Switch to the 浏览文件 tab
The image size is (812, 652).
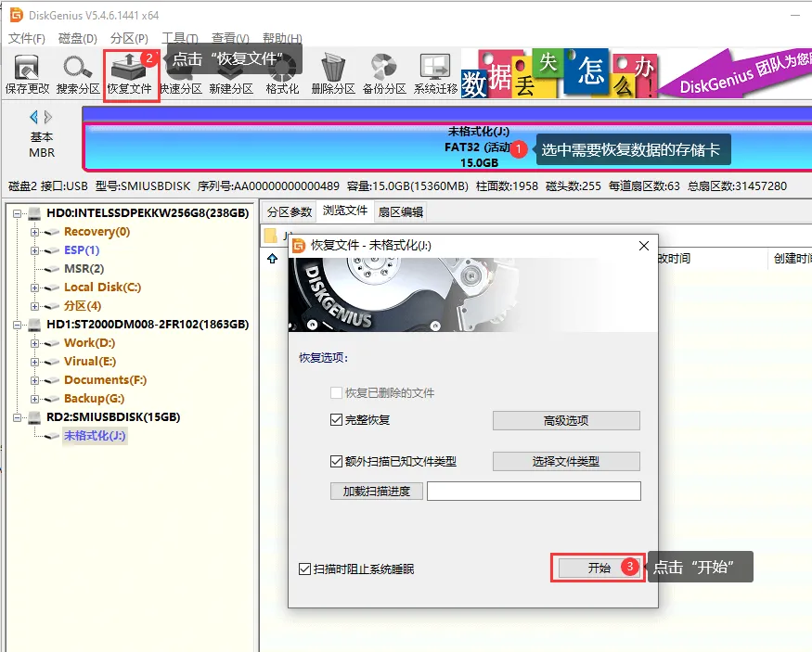345,211
